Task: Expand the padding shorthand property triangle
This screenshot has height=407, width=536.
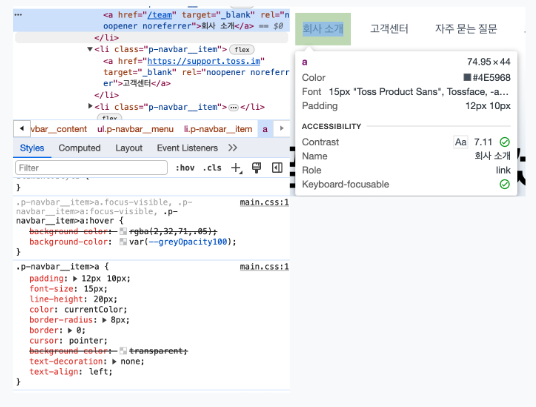Action: [75, 279]
